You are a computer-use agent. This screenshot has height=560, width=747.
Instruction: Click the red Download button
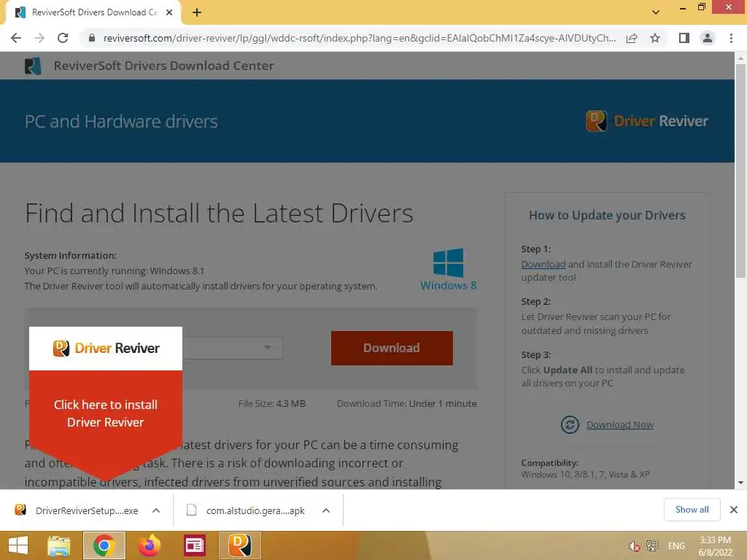(392, 348)
